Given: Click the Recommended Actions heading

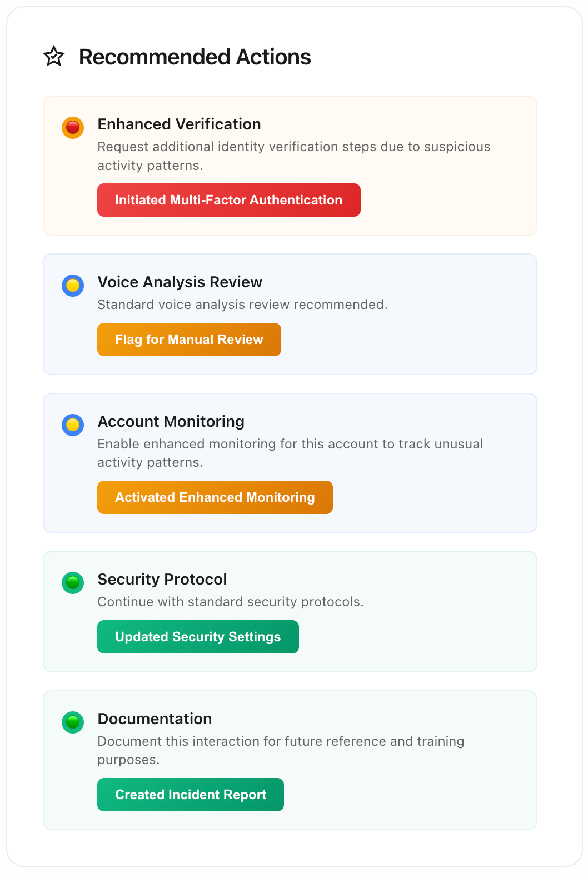Looking at the screenshot, I should tap(195, 57).
